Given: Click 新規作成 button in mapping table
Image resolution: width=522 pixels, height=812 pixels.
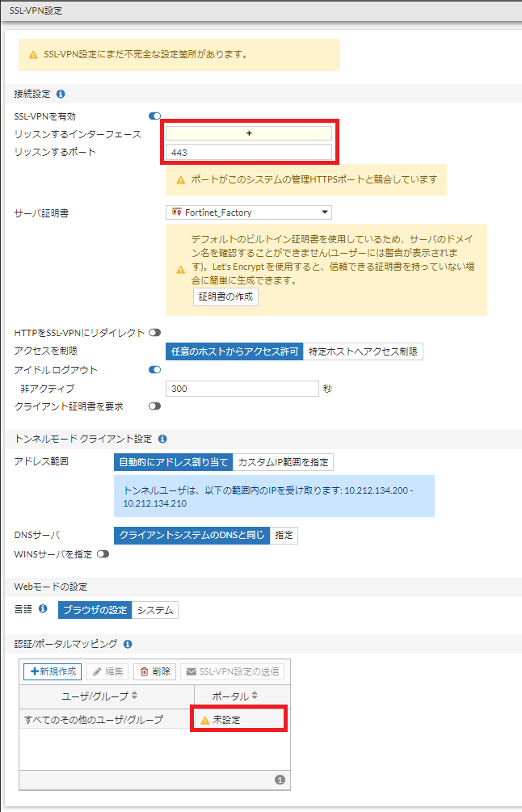Looking at the screenshot, I should [53, 671].
